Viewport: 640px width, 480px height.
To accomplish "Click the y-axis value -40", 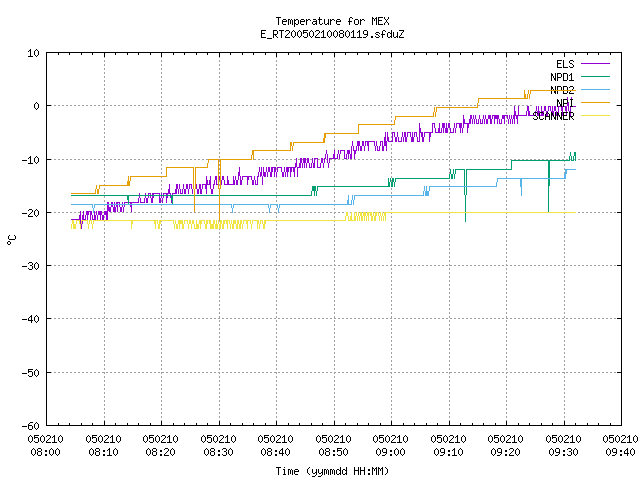I will 31,319.
